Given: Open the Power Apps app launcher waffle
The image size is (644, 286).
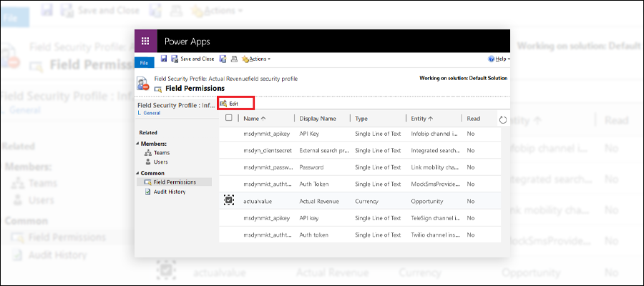Looking at the screenshot, I should (x=145, y=41).
